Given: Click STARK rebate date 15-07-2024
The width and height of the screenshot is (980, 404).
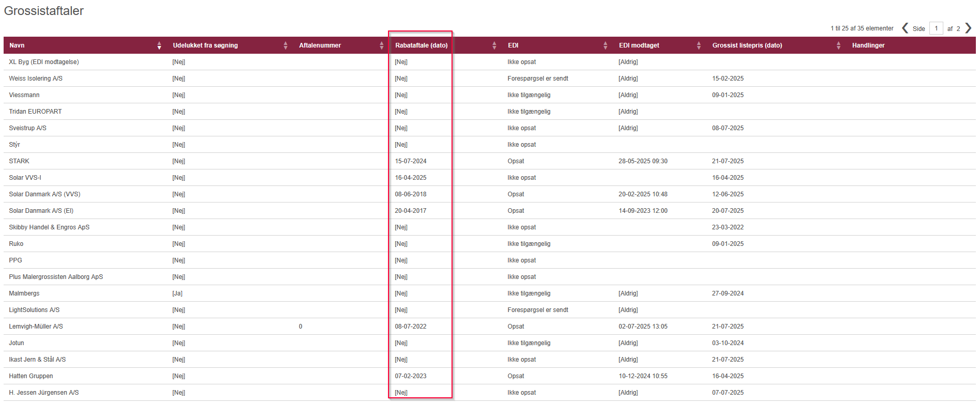Looking at the screenshot, I should click(411, 161).
